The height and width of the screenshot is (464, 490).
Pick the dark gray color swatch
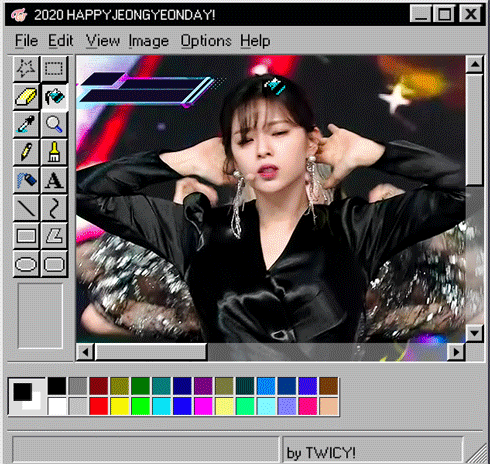pyautogui.click(x=78, y=386)
